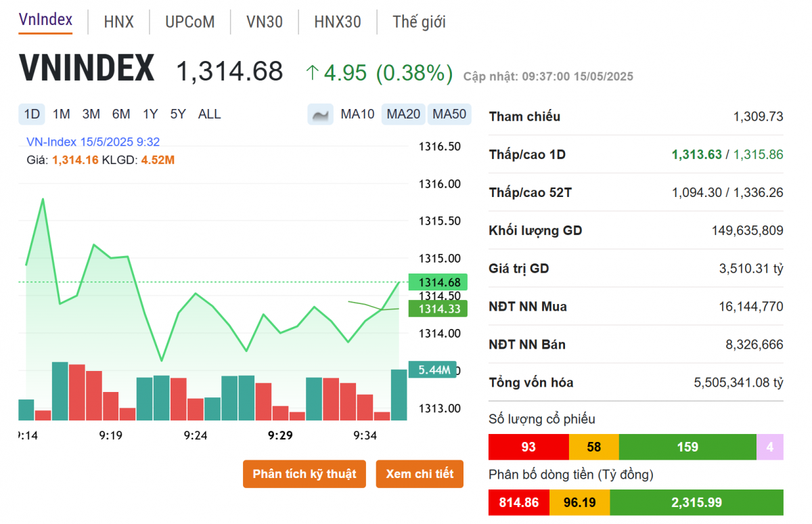The width and height of the screenshot is (812, 524).
Task: Click the 9:19 time axis label
Action: (110, 435)
